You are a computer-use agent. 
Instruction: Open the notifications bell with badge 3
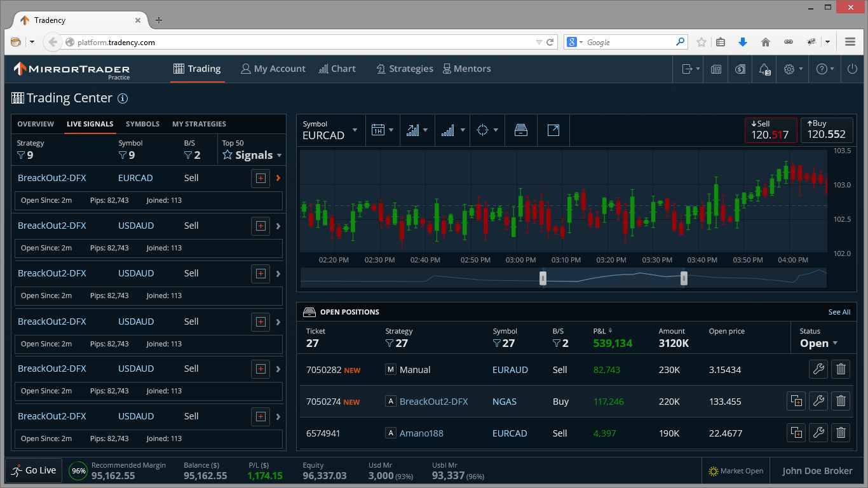tap(764, 69)
